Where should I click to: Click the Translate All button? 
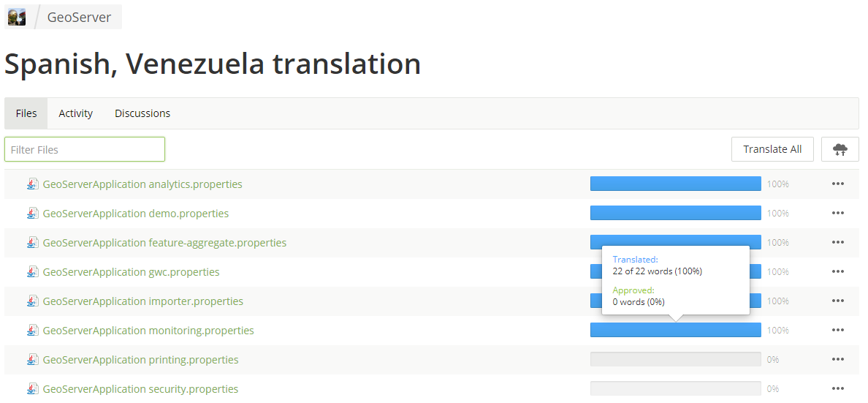click(772, 149)
